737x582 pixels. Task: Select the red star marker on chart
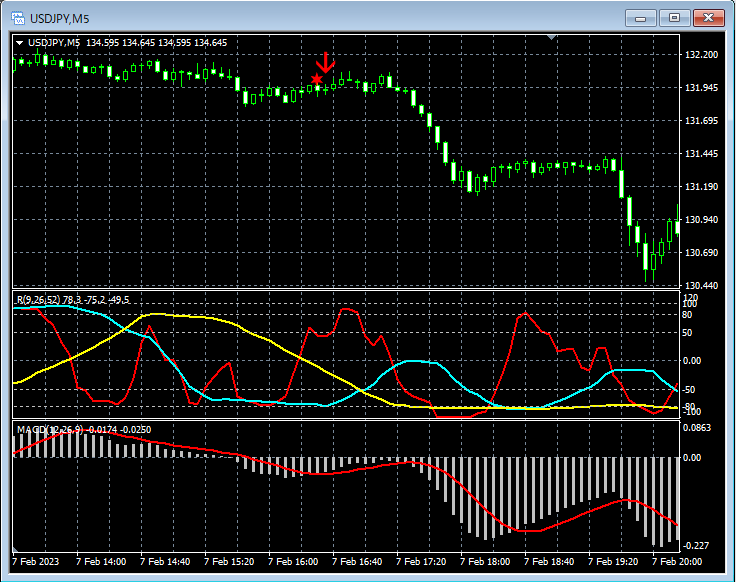[317, 79]
